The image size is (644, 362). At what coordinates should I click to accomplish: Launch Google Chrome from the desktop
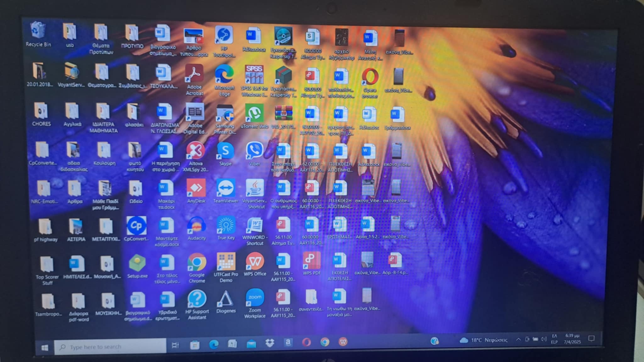(197, 268)
